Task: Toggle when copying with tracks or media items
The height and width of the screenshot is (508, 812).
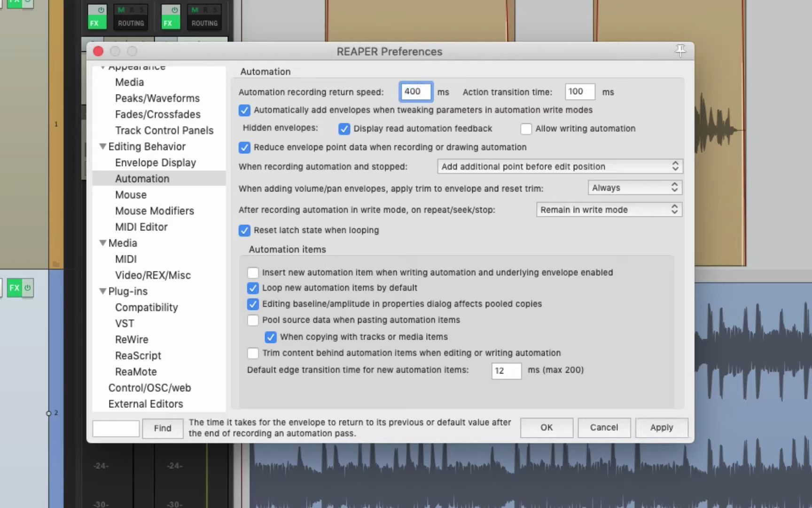Action: click(x=271, y=337)
